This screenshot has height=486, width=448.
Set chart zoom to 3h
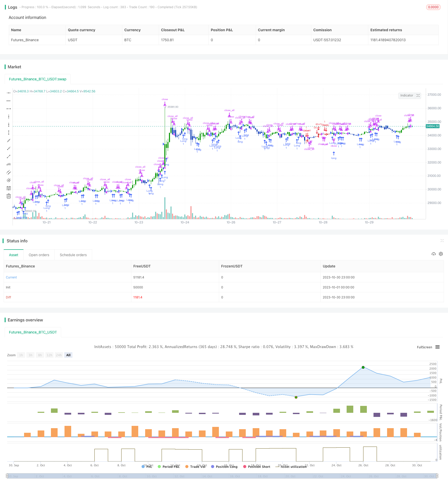pos(30,355)
